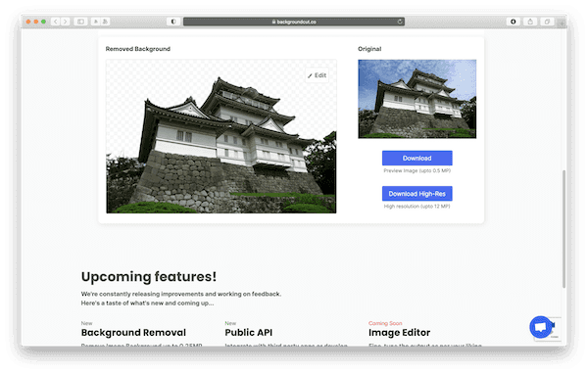The width and height of the screenshot is (588, 374).
Task: Click the "Original" label above the thumbnail
Action: [369, 49]
